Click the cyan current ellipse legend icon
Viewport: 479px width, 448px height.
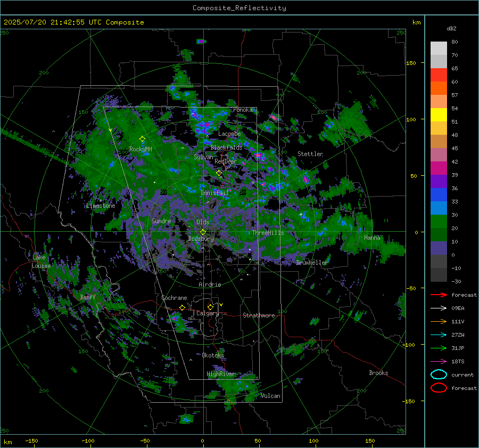tap(439, 374)
